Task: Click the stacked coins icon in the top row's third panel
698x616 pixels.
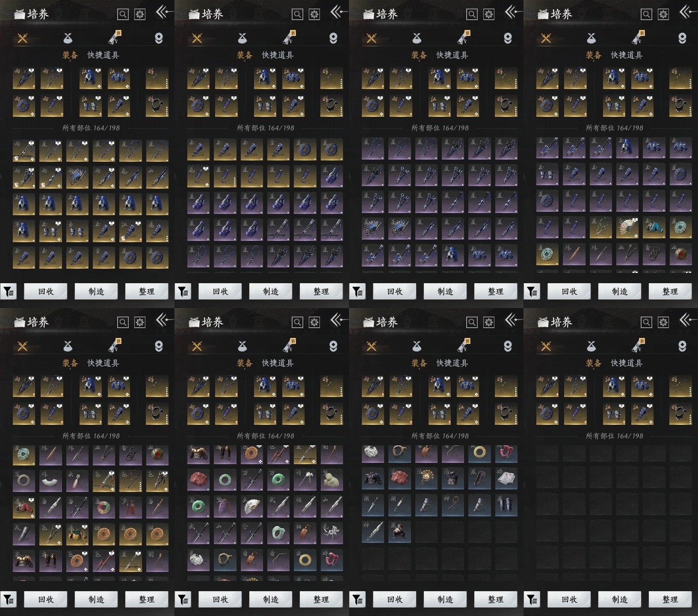Action: 508,38
